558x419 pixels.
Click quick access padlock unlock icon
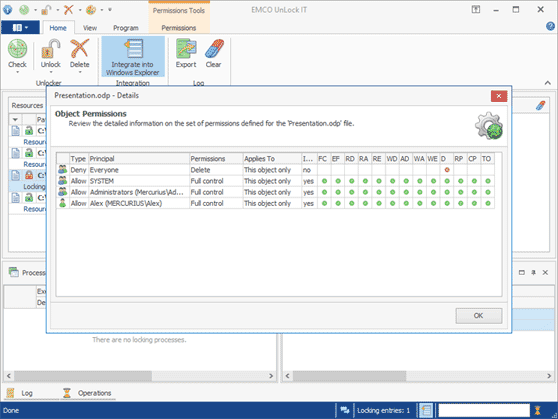click(x=46, y=10)
